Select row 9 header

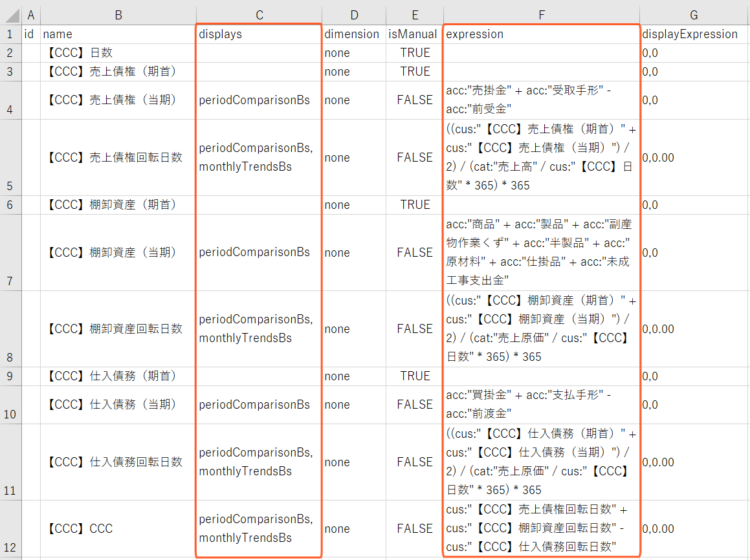10,376
